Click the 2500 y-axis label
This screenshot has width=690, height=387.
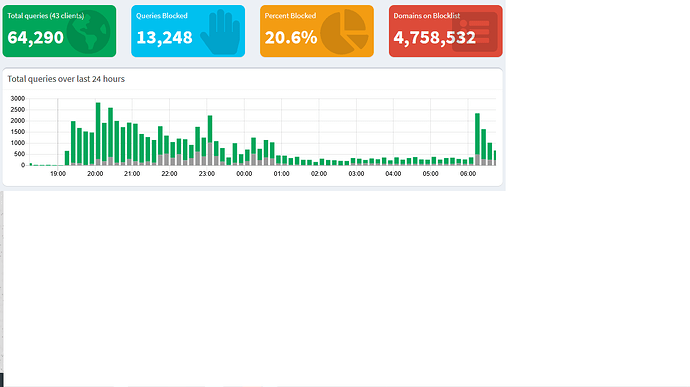pyautogui.click(x=18, y=110)
